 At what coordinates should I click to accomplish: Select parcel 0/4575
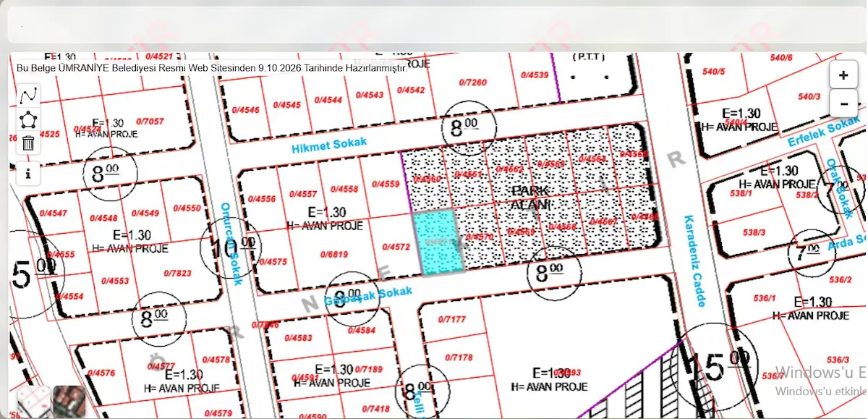click(x=272, y=262)
